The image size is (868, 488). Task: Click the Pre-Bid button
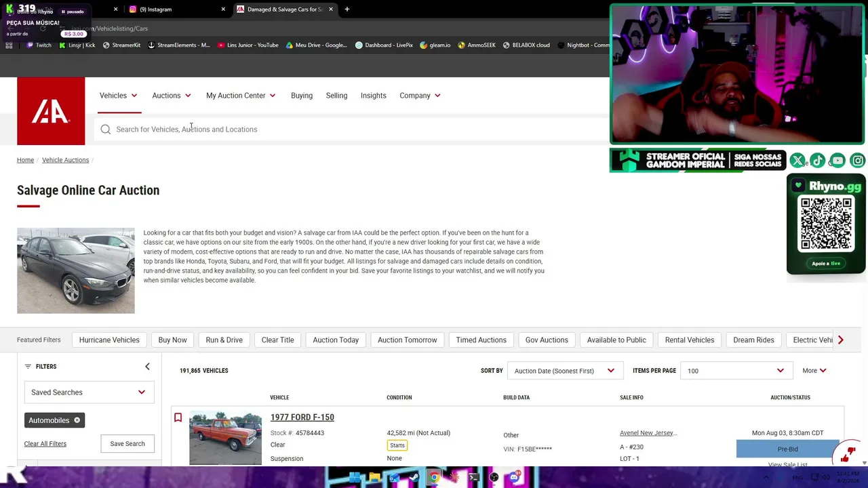coord(787,449)
